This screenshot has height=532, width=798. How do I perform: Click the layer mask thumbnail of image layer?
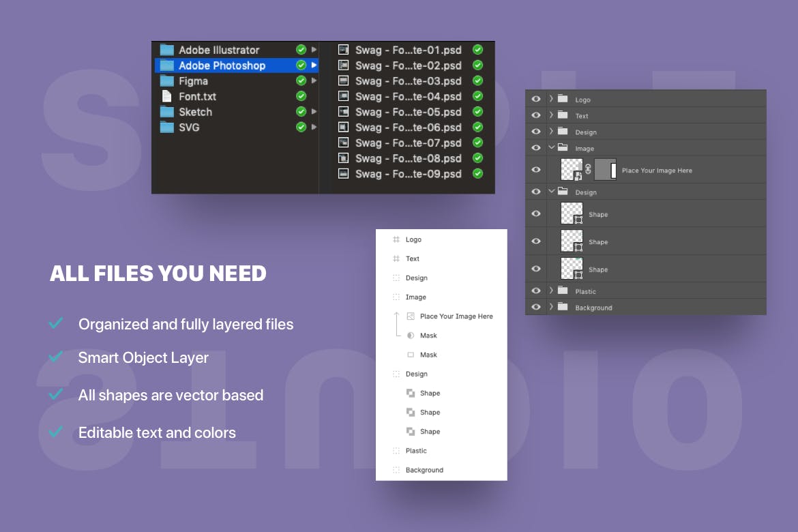point(605,170)
